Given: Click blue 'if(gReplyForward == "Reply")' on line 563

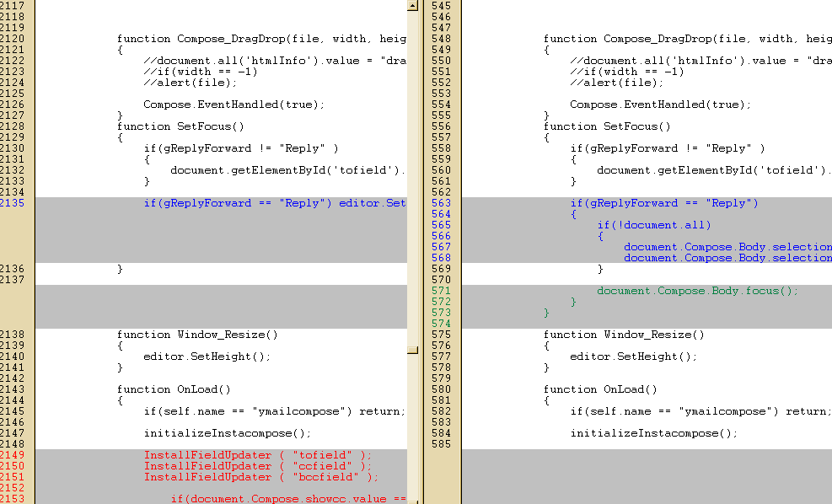Looking at the screenshot, I should coord(664,203).
